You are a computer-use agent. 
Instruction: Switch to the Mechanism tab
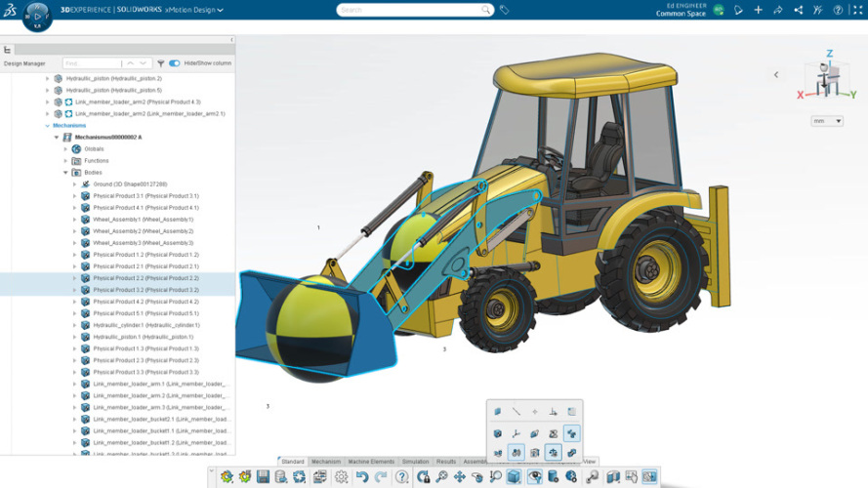point(326,462)
